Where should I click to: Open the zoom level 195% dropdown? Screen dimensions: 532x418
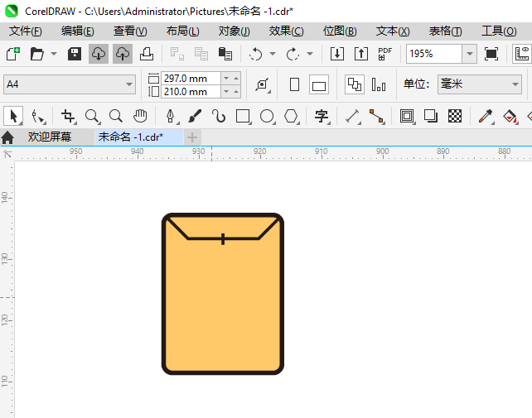(470, 54)
